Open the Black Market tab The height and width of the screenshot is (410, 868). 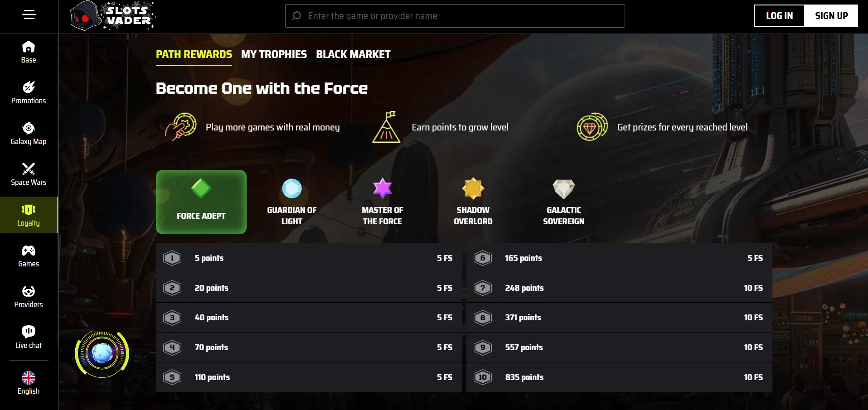pos(353,54)
